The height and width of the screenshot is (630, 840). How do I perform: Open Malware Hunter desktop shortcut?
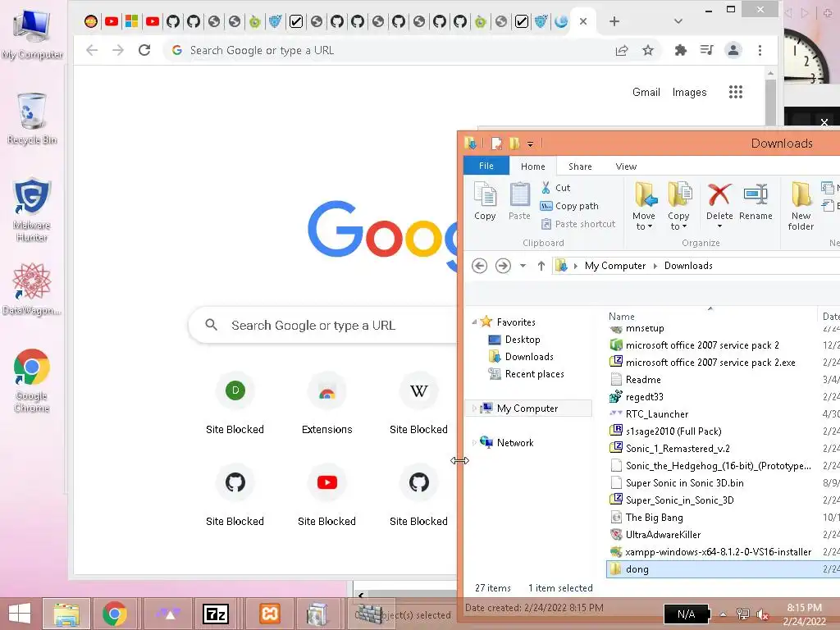(x=32, y=210)
